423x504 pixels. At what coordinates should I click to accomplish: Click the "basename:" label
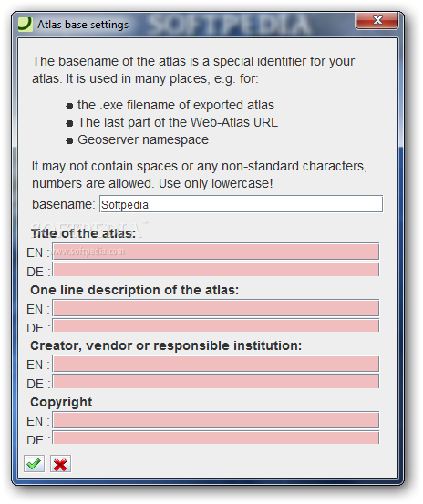point(63,204)
